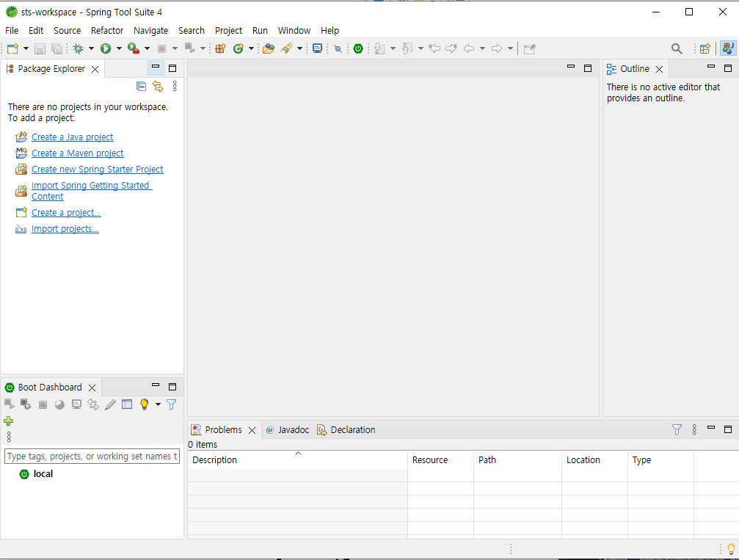Select the Java perspective button
Viewport: 739px width, 560px height.
pos(728,48)
